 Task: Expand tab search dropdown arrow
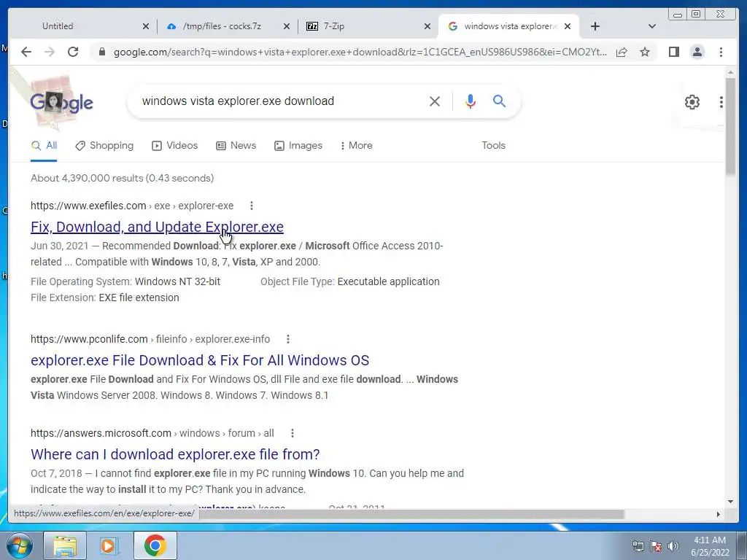[x=652, y=26]
